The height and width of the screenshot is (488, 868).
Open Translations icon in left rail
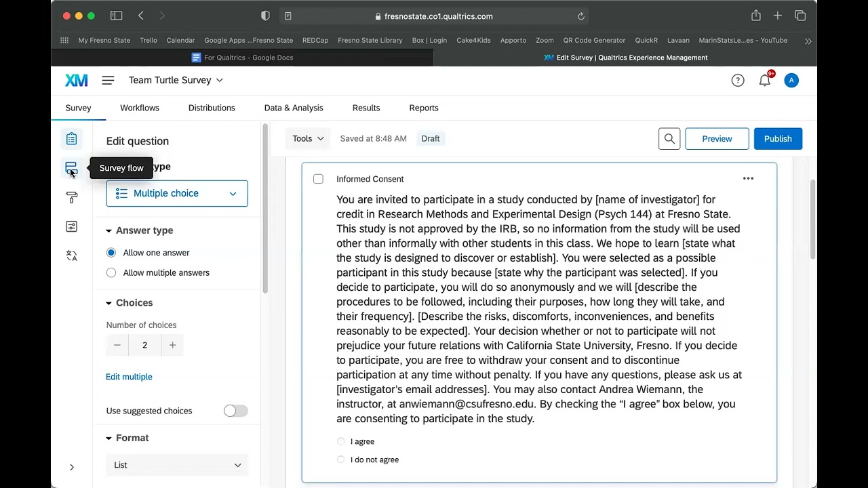pos(71,256)
